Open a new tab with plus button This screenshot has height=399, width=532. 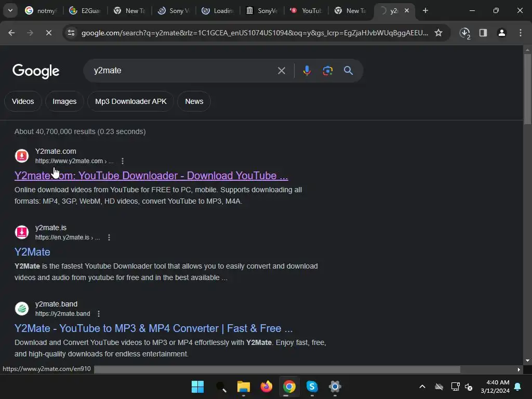[x=425, y=10]
